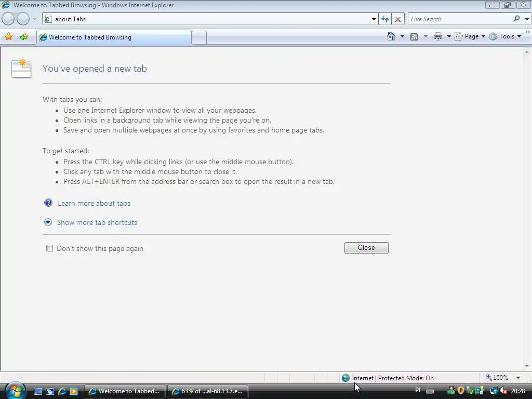This screenshot has width=532, height=399.
Task: Click in the Live Search box
Action: (460, 19)
